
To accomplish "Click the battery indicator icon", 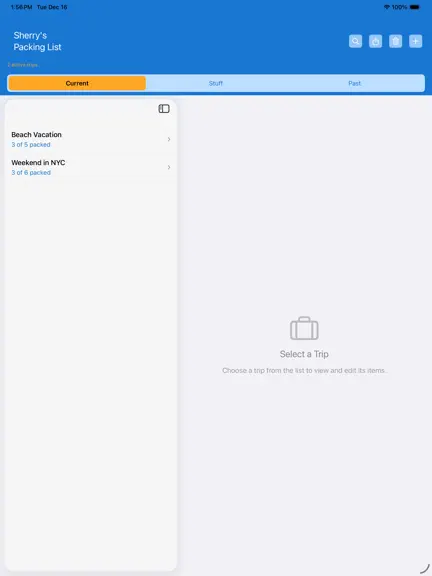I will click(x=414, y=7).
